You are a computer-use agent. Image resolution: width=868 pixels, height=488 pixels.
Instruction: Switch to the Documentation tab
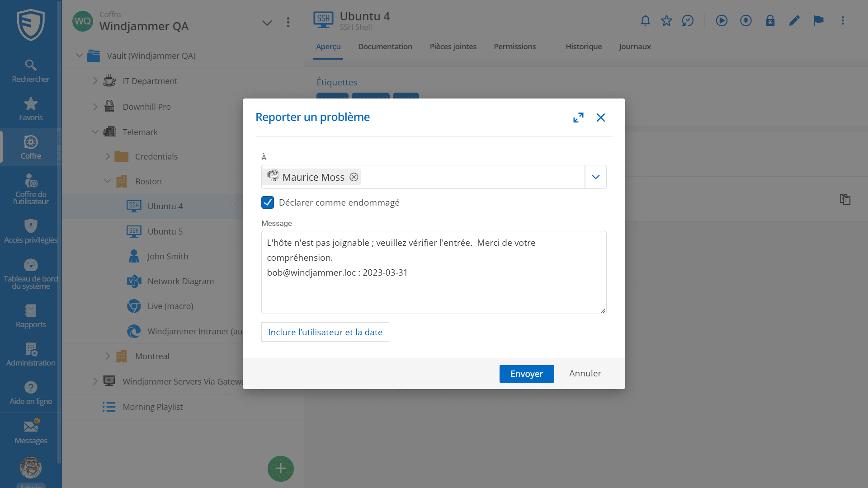click(385, 47)
